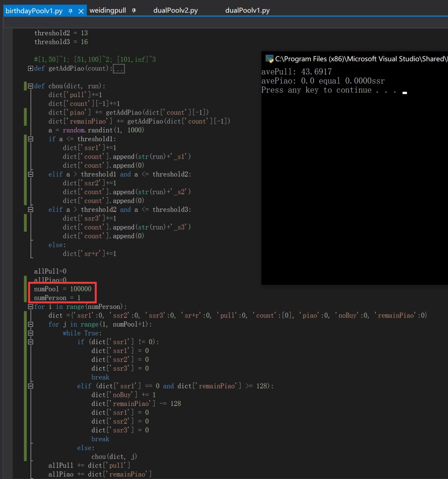Collapse the if dict['ssr1'] != 0 block
The image size is (448, 479).
coord(30,342)
